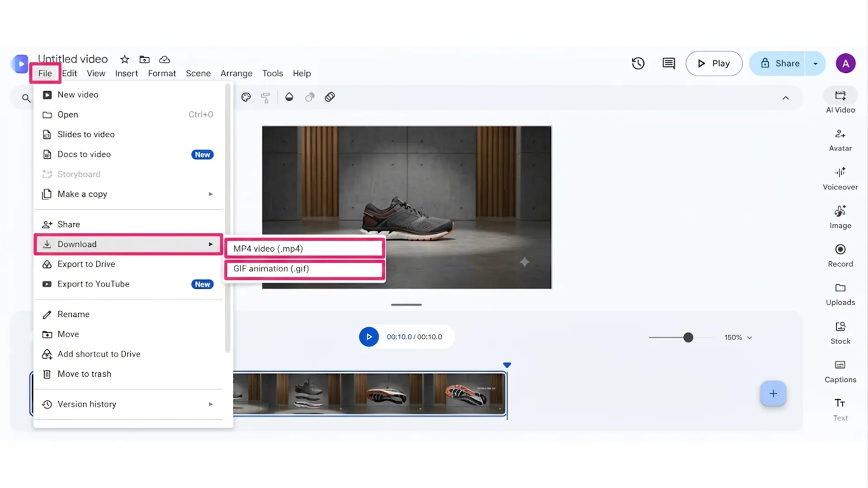Click the diagonal striped transparency icon

click(330, 97)
